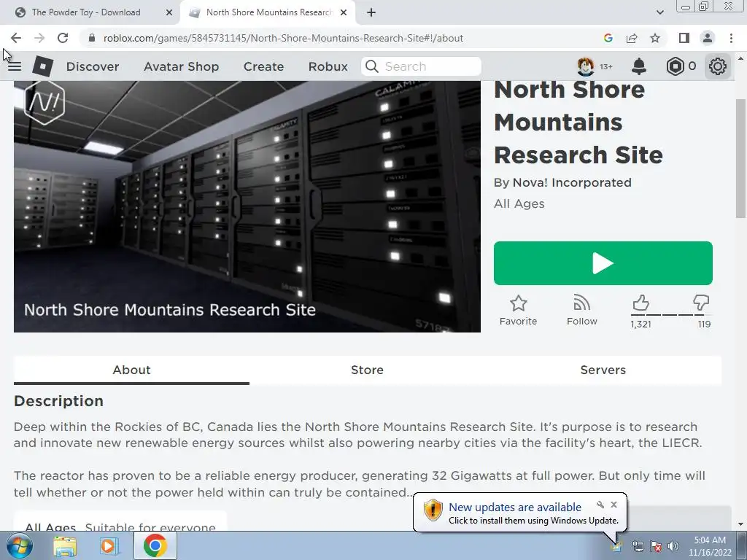
Task: Go back in browser history
Action: tap(16, 38)
